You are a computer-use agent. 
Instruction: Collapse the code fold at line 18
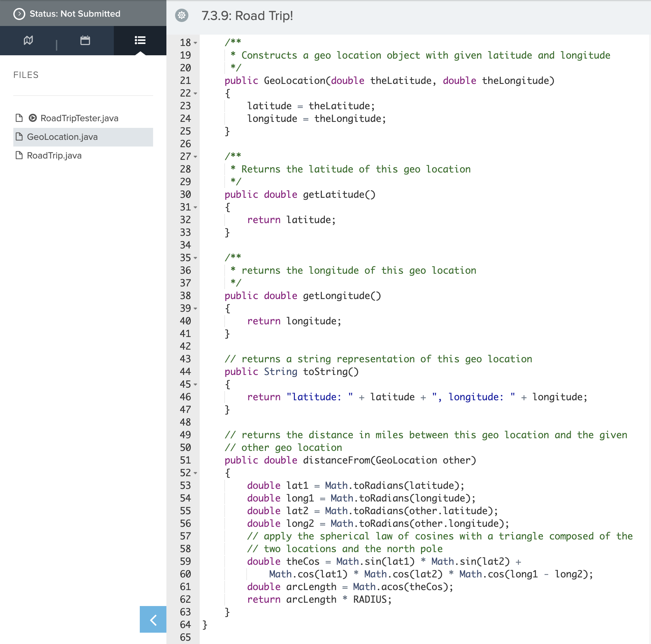point(195,43)
